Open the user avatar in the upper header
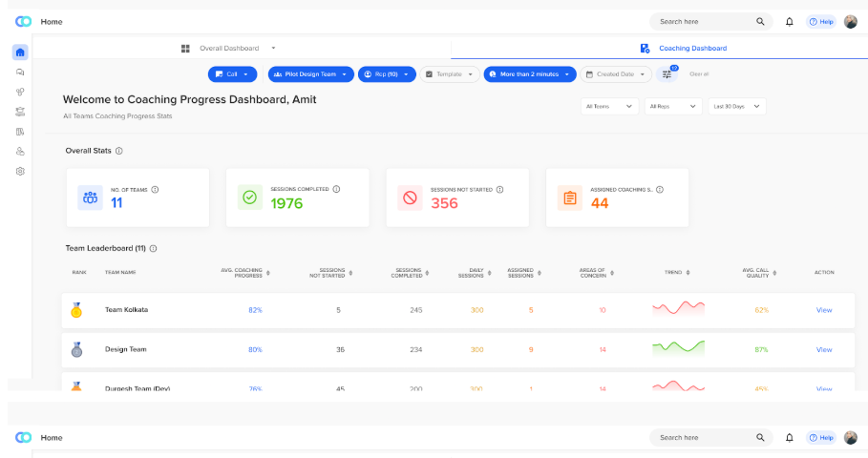This screenshot has width=868, height=458. (x=850, y=22)
